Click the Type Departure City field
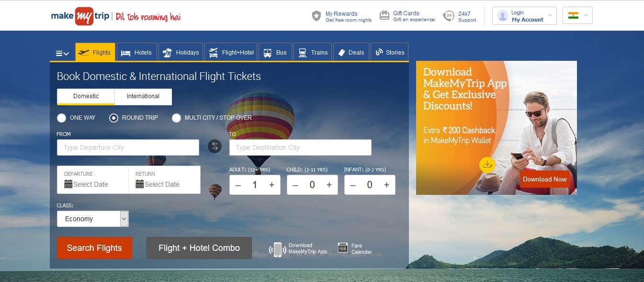 pos(128,147)
